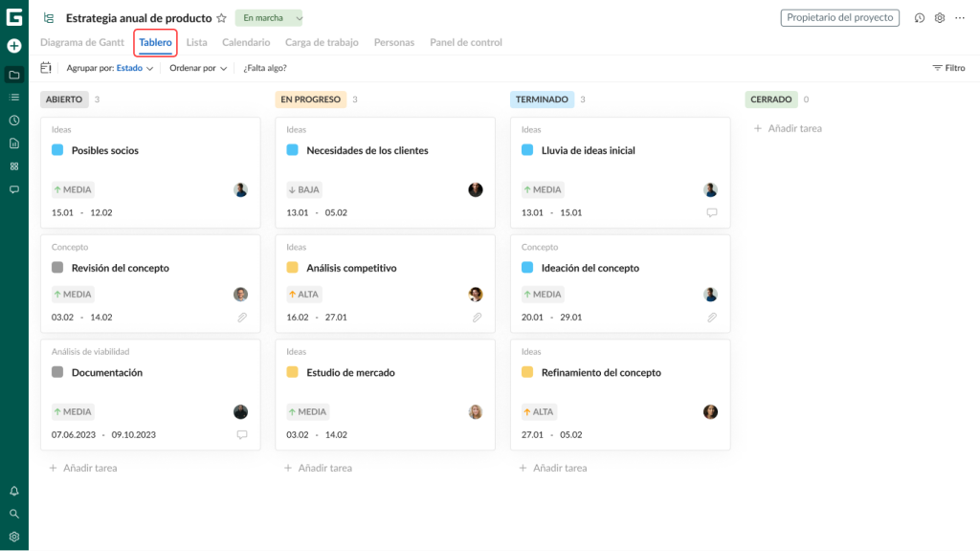Change ALTA priority on Refinamiento del concepto
Screen dimensions: 980x551
tap(539, 411)
